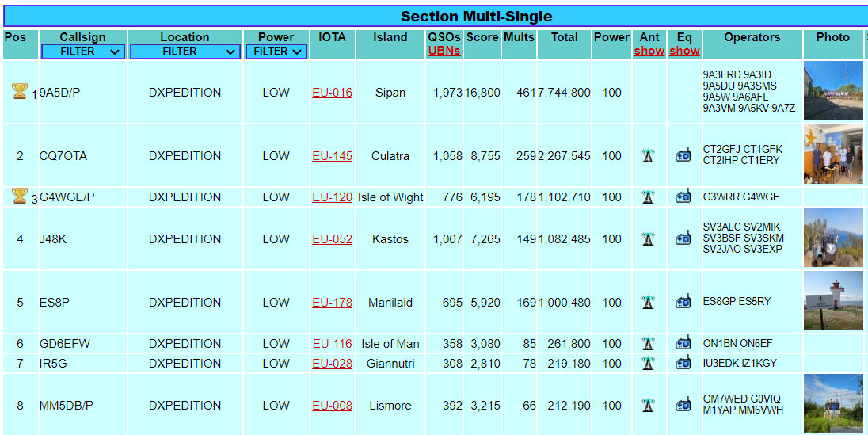The height and width of the screenshot is (435, 868).
Task: Select callsign MM5DB/P
Action: (67, 406)
